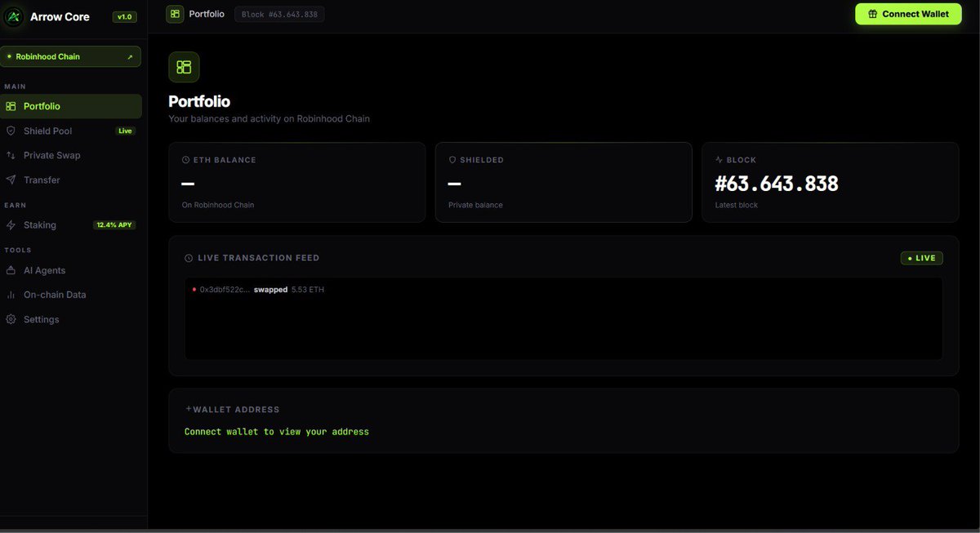980x533 pixels.
Task: Click the plus icon beside WALLET ADDRESS
Action: click(189, 409)
